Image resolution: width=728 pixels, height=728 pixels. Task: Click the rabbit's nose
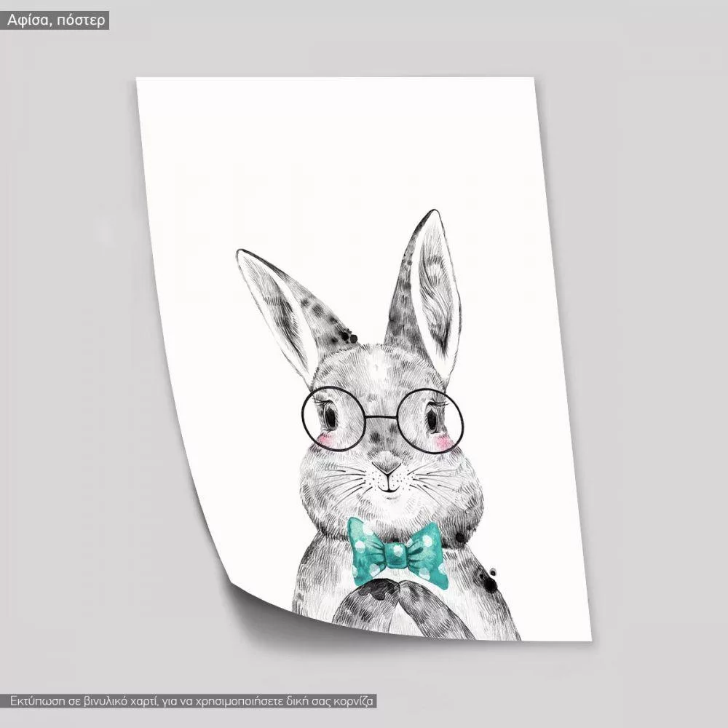tap(387, 467)
